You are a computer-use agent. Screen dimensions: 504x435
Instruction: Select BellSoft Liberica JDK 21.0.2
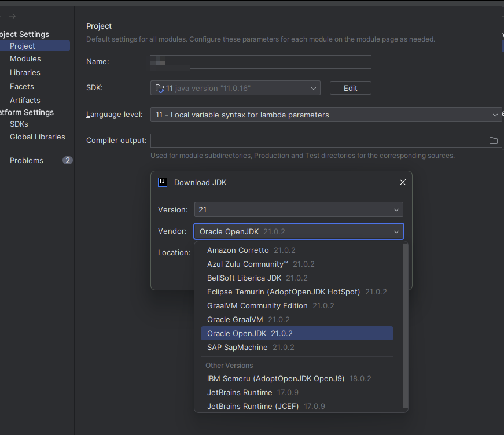[297, 278]
